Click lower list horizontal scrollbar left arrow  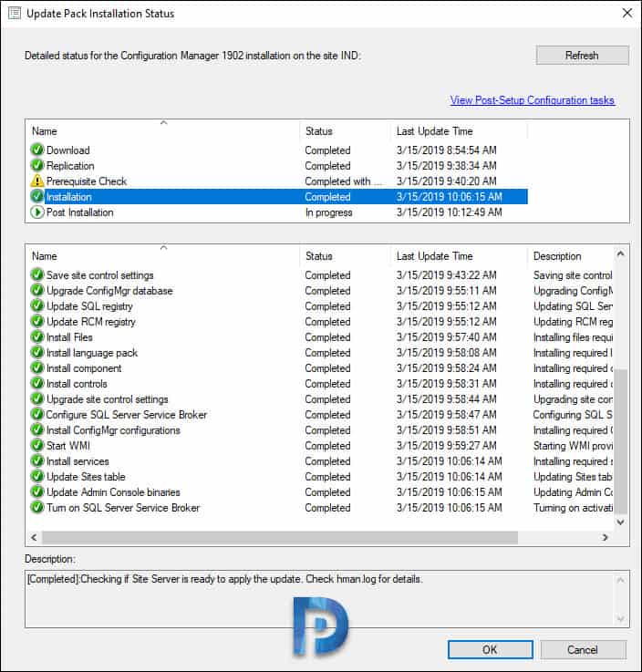tap(34, 537)
